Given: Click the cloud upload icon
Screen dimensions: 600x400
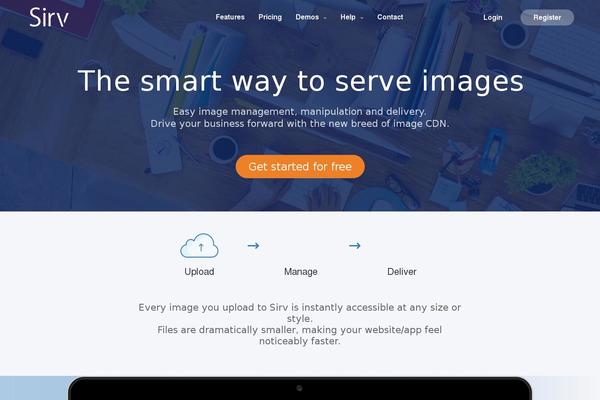Looking at the screenshot, I should coord(199,245).
